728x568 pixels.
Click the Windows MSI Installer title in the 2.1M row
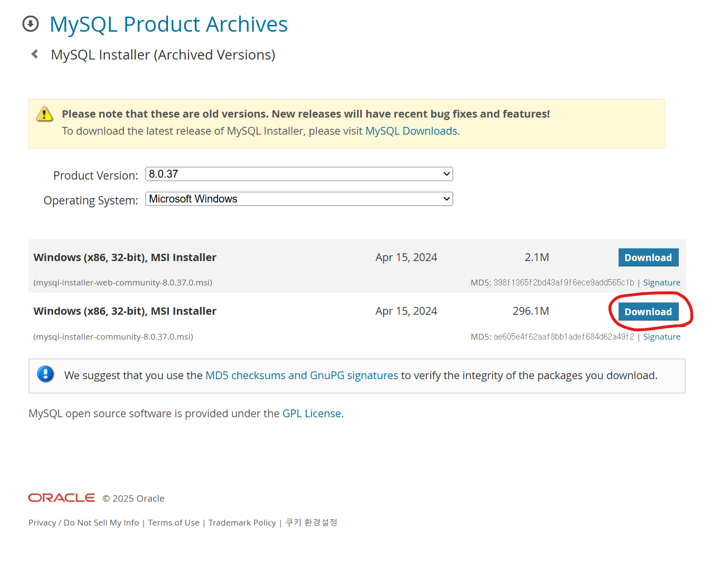(125, 258)
